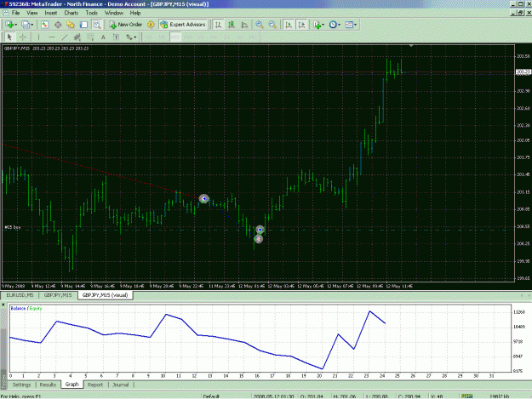Open MetaEditor via yellow diamond icon
This screenshot has height=399, width=532.
click(151, 25)
